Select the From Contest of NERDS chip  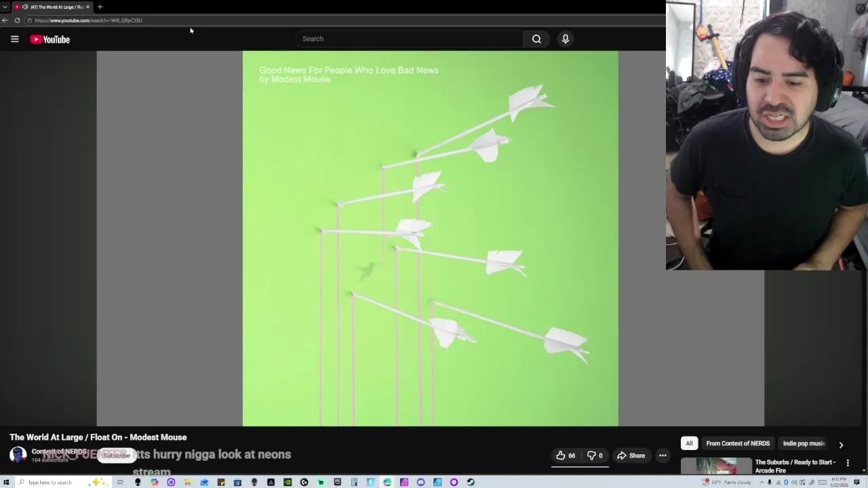pyautogui.click(x=738, y=443)
